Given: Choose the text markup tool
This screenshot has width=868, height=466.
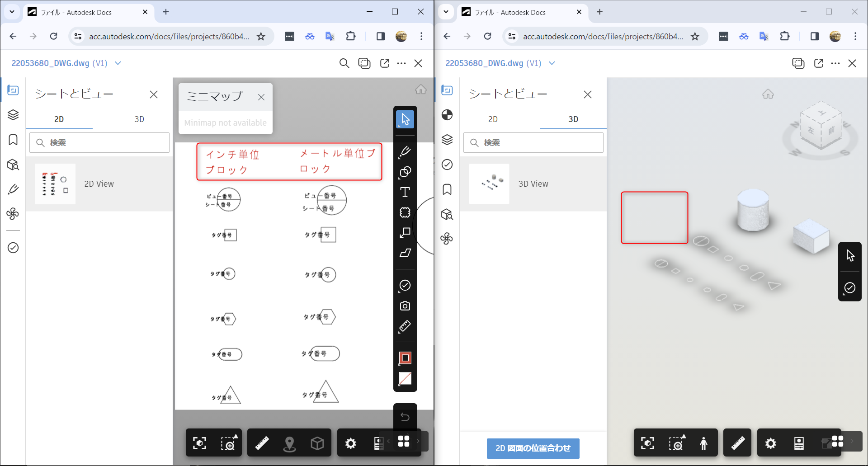Looking at the screenshot, I should pos(405,192).
